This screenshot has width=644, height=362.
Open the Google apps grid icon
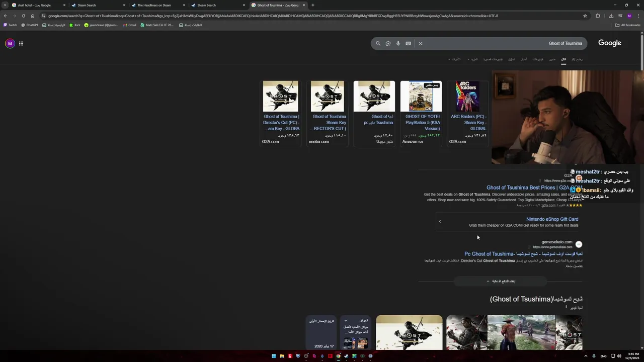coord(21,43)
